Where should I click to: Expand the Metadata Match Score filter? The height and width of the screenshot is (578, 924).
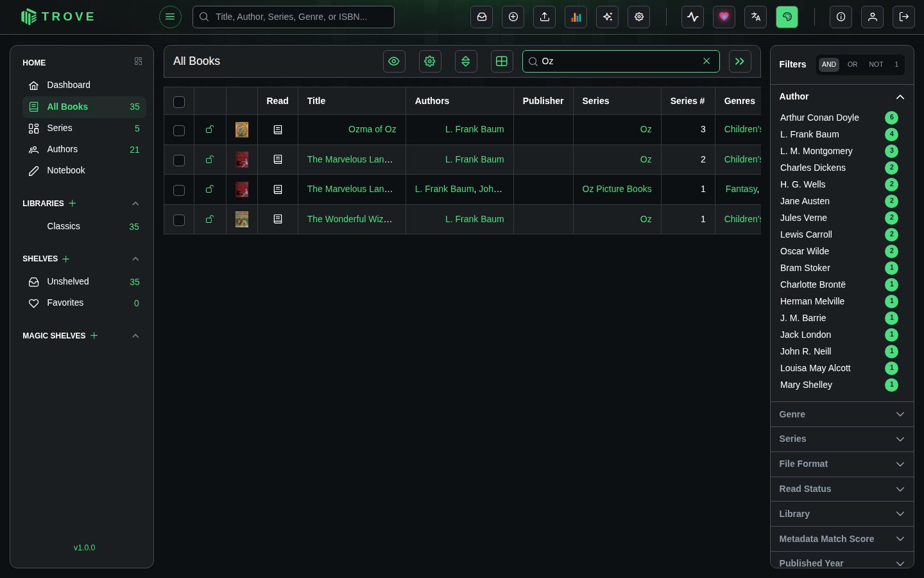click(x=842, y=539)
